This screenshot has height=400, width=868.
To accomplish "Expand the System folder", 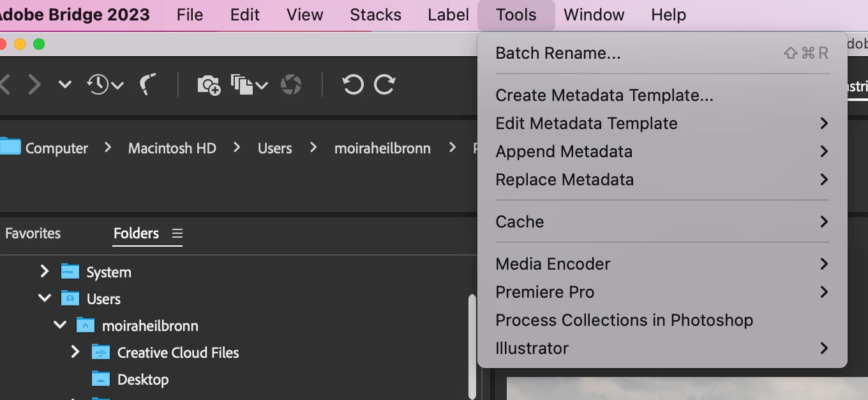I will 44,272.
